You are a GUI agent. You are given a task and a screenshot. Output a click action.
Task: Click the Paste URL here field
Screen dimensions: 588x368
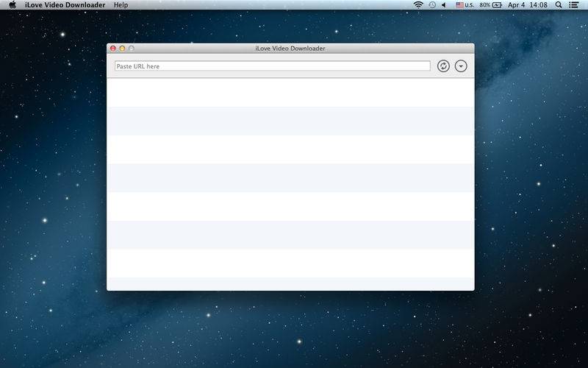coord(272,66)
